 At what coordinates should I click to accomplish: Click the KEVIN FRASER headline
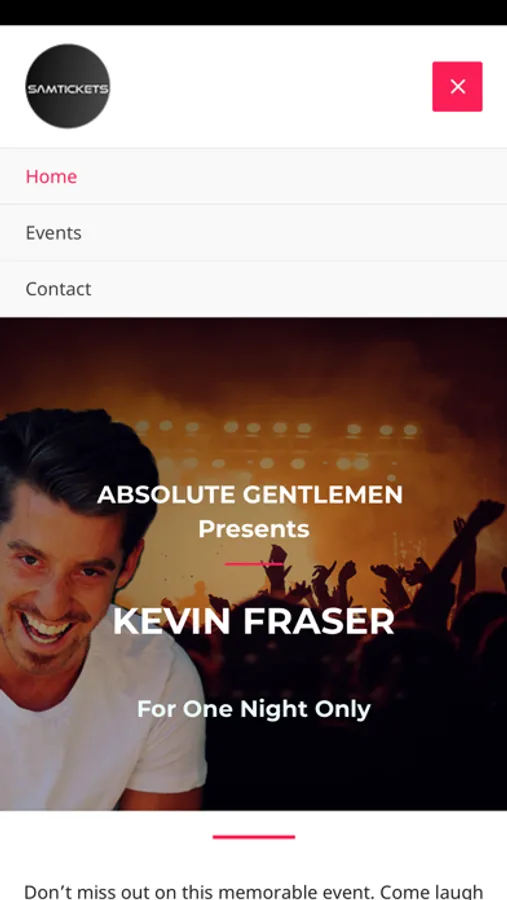(x=254, y=621)
